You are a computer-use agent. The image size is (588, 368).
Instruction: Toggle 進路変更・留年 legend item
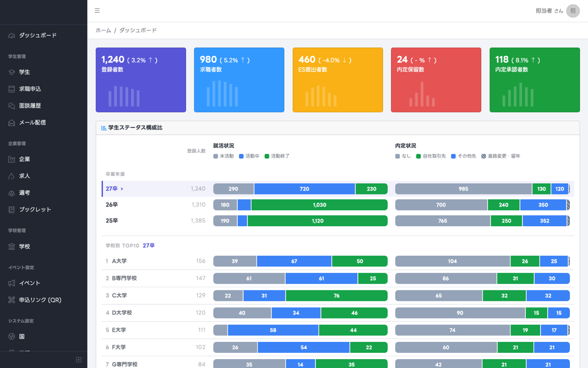coord(501,156)
